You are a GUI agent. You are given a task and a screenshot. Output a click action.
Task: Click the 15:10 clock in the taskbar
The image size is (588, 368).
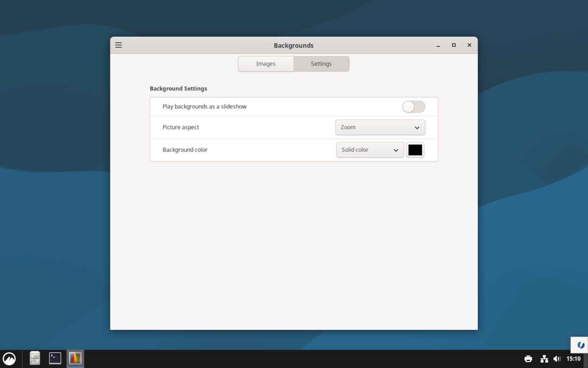[573, 359]
